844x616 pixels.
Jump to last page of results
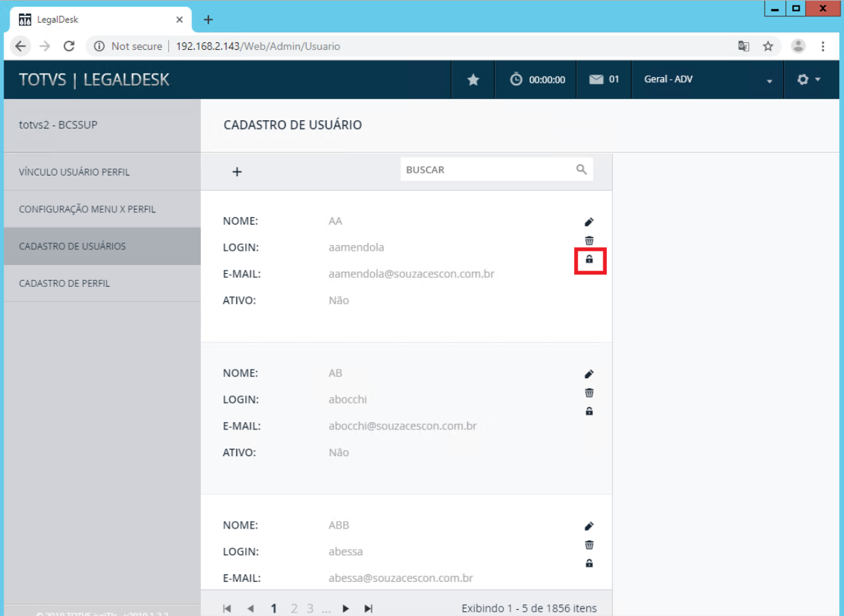[x=368, y=608]
